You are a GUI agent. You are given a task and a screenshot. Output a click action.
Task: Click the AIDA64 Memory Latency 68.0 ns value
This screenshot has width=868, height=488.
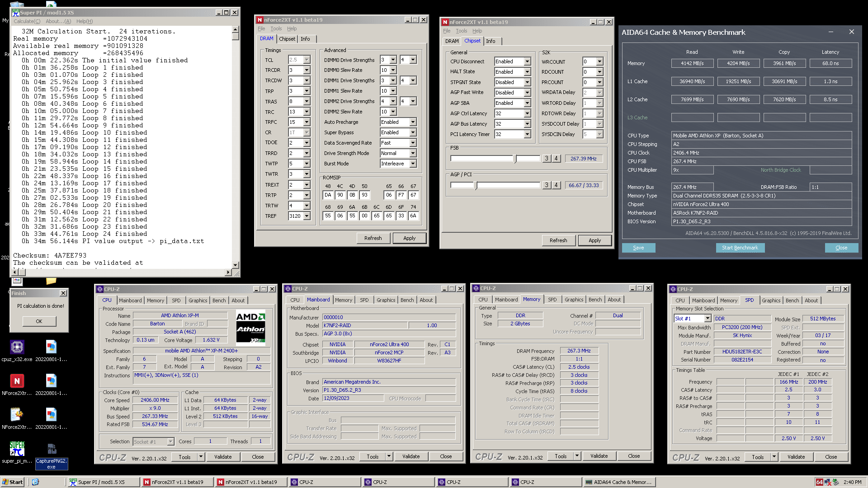click(x=830, y=63)
